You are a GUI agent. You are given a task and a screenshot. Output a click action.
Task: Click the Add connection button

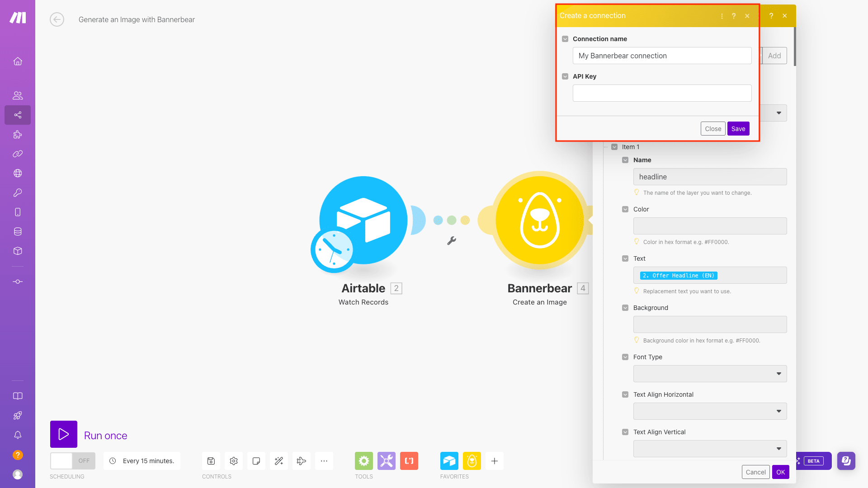tap(774, 56)
